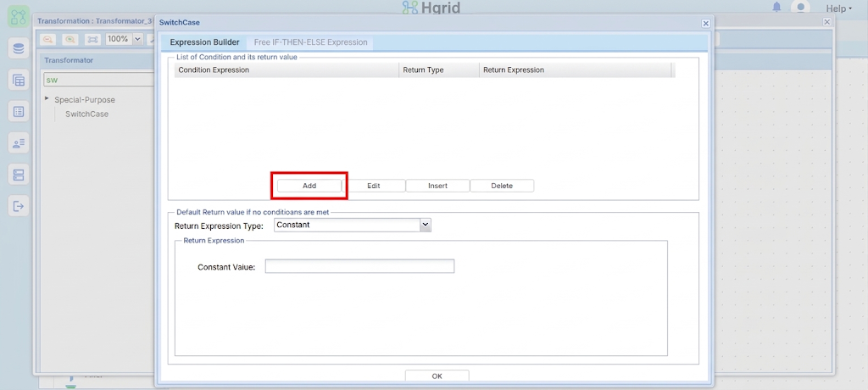Click the Hgrid workflow logo icon
The width and height of the screenshot is (868, 390).
pyautogui.click(x=19, y=17)
